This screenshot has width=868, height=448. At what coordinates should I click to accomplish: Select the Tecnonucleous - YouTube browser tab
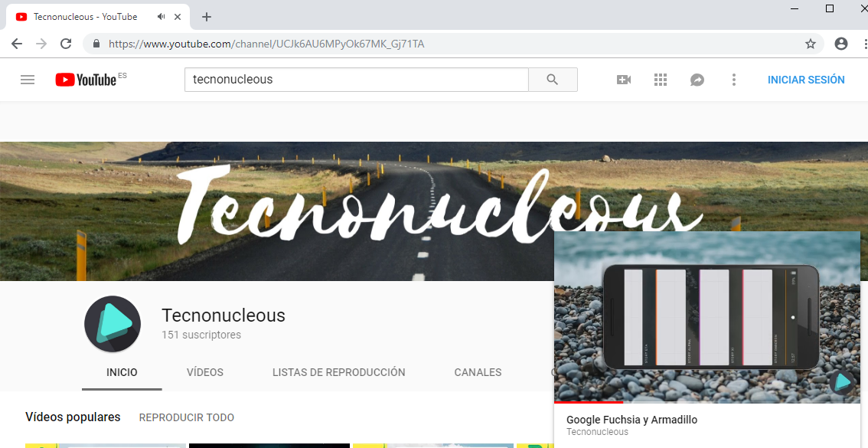[x=97, y=17]
